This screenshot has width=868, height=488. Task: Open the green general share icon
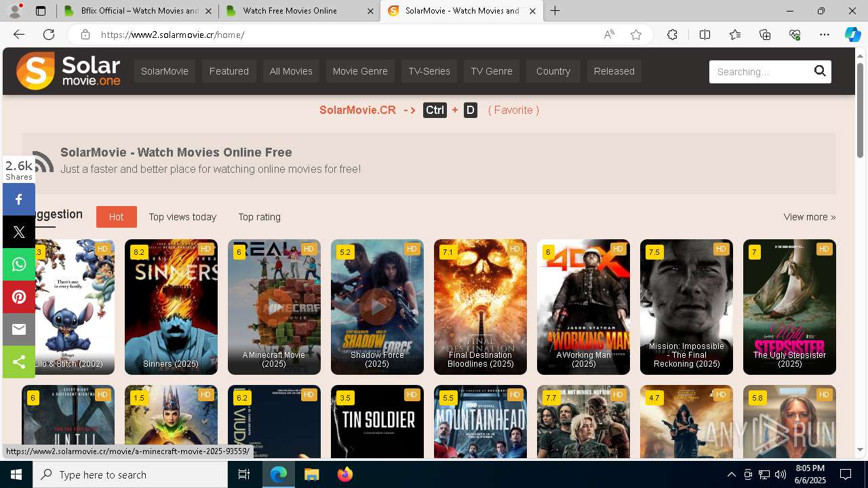click(19, 362)
